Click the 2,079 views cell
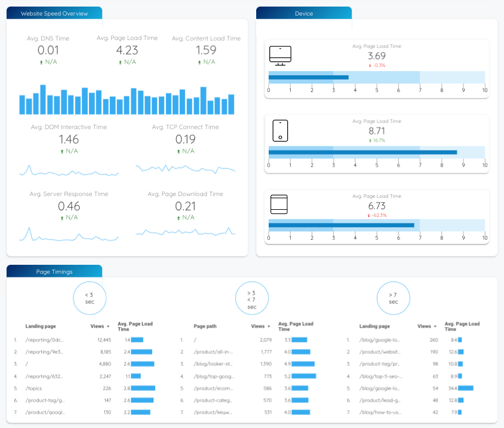This screenshot has width=504, height=428. click(266, 340)
